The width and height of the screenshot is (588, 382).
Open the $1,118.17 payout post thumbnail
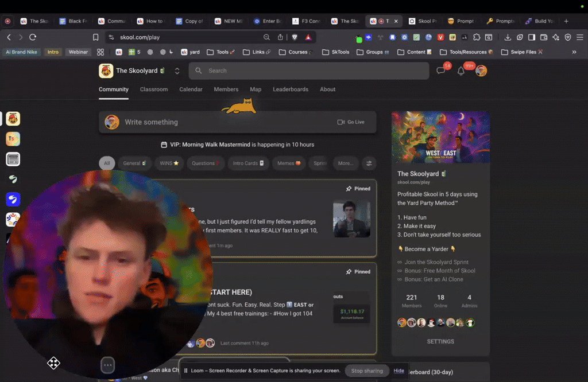click(x=352, y=307)
